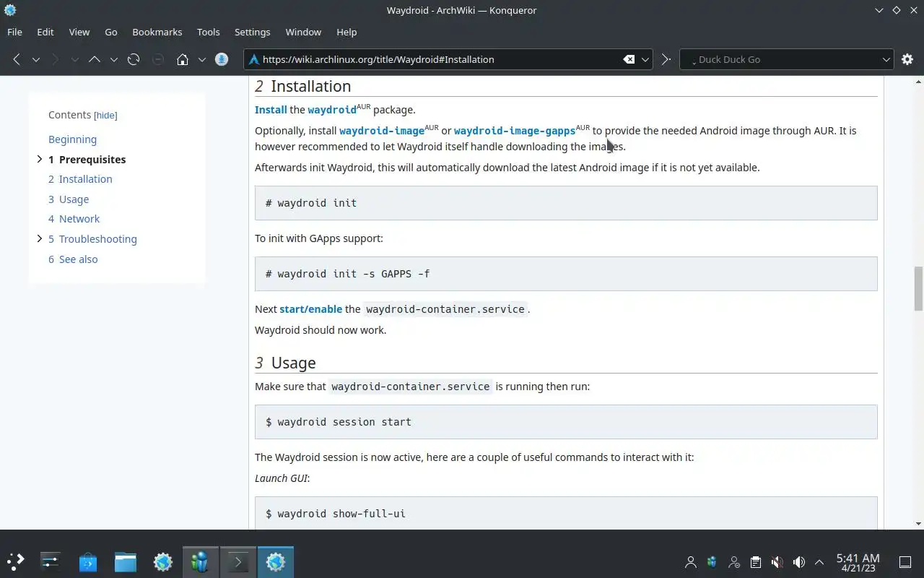The width and height of the screenshot is (924, 578).
Task: Open the KDE application launcher
Action: [16, 561]
